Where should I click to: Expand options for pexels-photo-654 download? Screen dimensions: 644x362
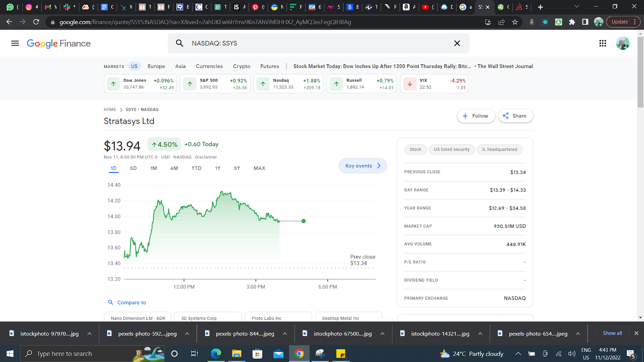pos(578,333)
